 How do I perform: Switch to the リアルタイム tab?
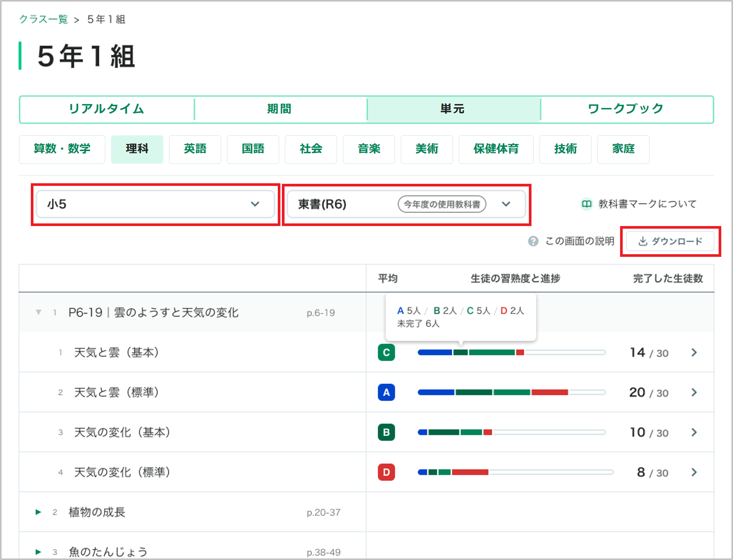coord(107,109)
